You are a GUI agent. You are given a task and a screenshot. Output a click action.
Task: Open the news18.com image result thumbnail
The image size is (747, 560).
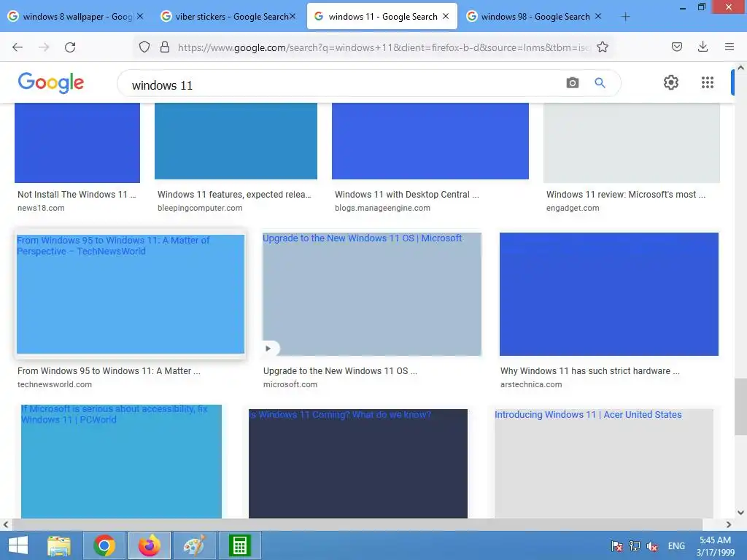coord(77,142)
